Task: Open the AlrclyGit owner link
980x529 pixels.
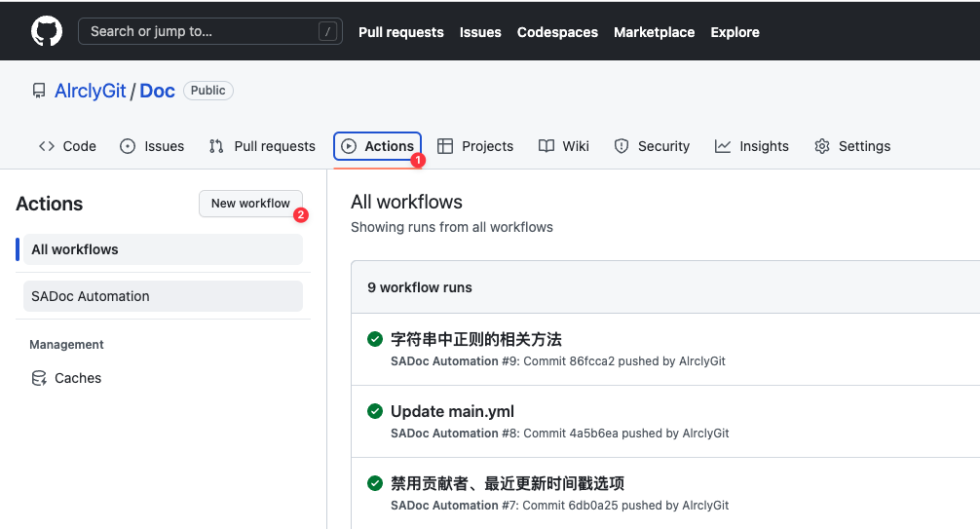Action: [x=91, y=91]
